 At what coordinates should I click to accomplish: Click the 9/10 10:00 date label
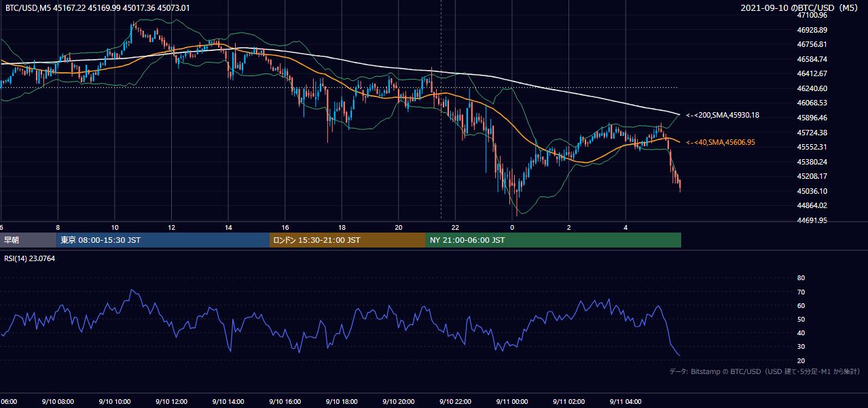114,402
